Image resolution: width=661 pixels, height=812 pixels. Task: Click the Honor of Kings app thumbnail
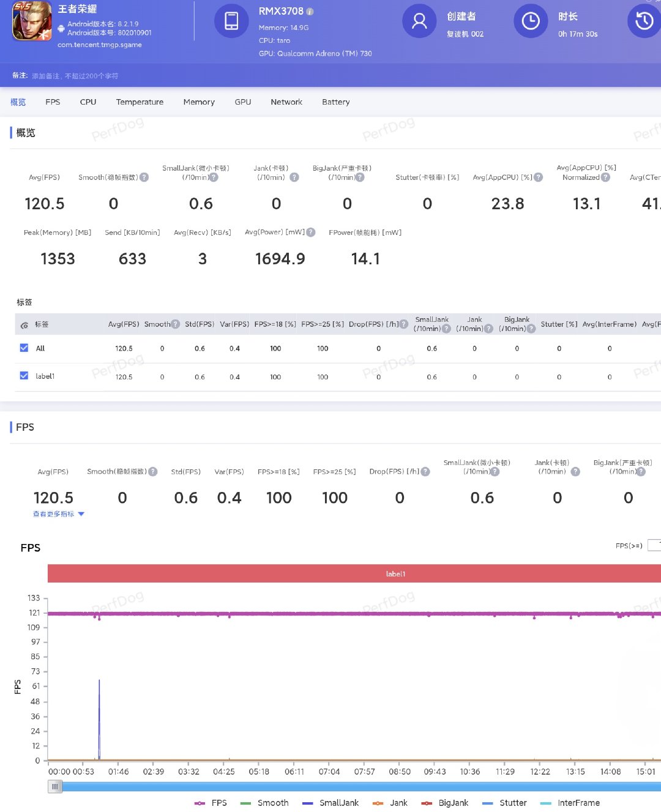32,22
